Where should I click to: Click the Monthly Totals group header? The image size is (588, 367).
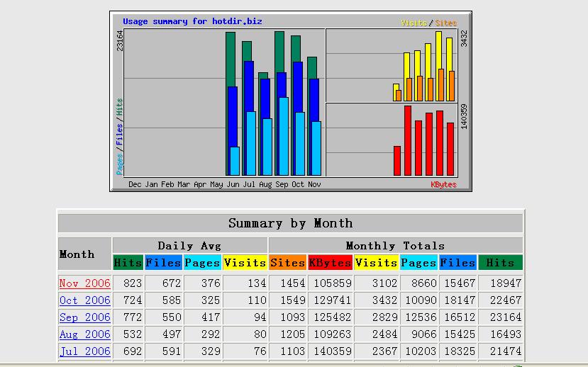395,246
